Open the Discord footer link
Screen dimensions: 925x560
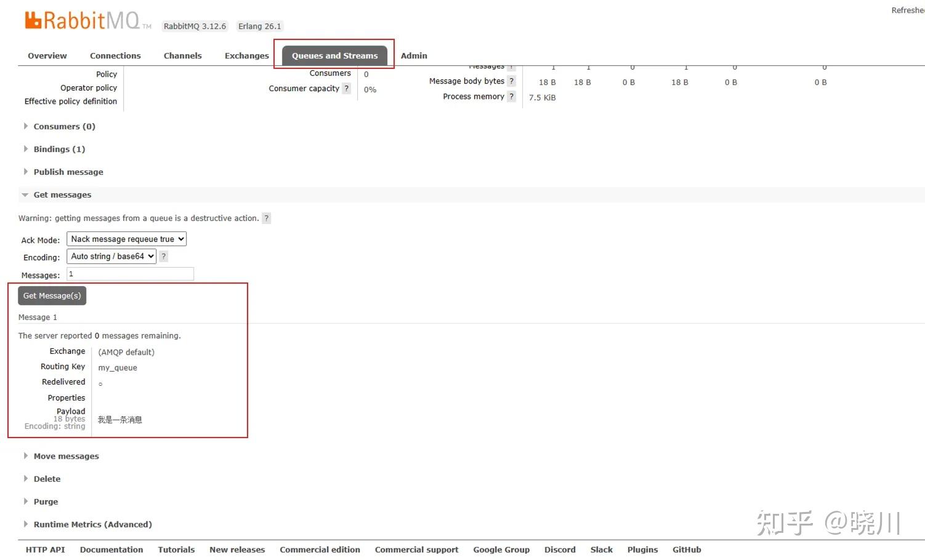560,550
